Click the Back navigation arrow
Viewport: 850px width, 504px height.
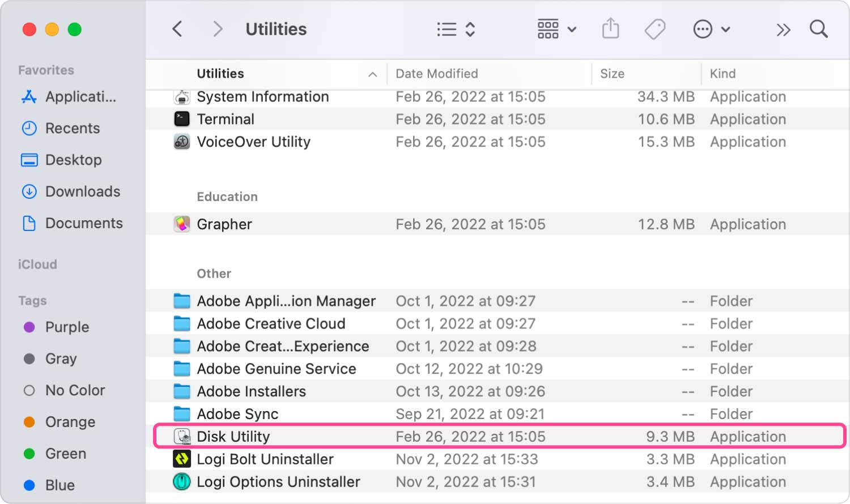pyautogui.click(x=177, y=29)
